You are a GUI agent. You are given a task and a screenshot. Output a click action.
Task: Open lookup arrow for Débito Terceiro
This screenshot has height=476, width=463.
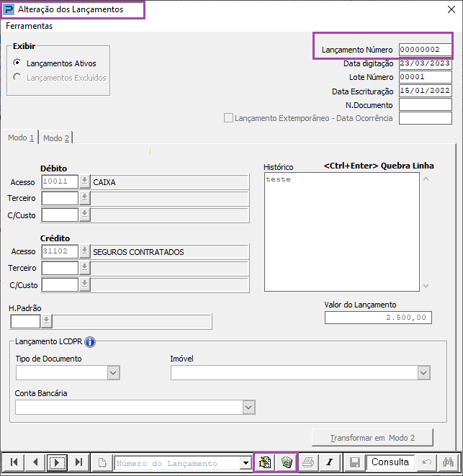pos(85,198)
